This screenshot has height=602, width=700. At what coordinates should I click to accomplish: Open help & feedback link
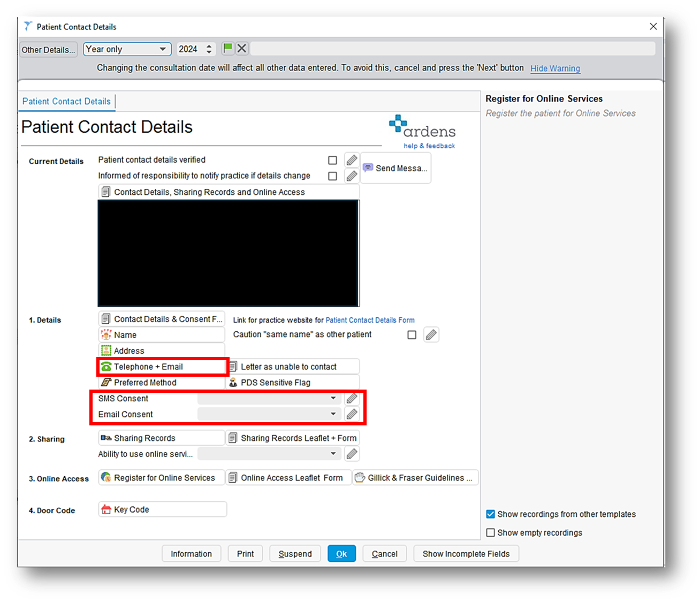(429, 146)
